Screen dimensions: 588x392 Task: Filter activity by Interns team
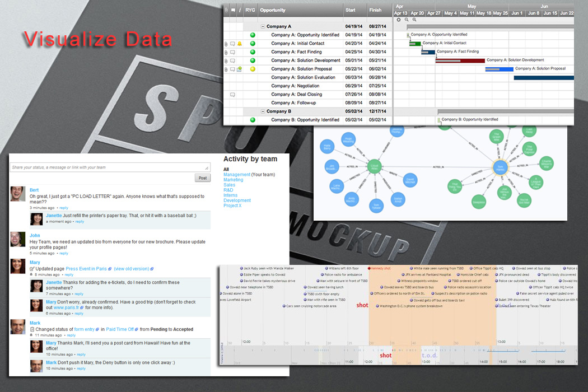click(230, 195)
